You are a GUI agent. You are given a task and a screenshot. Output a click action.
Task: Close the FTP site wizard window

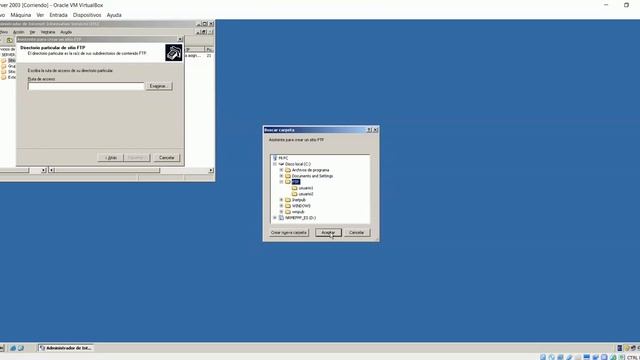pyautogui.click(x=180, y=39)
